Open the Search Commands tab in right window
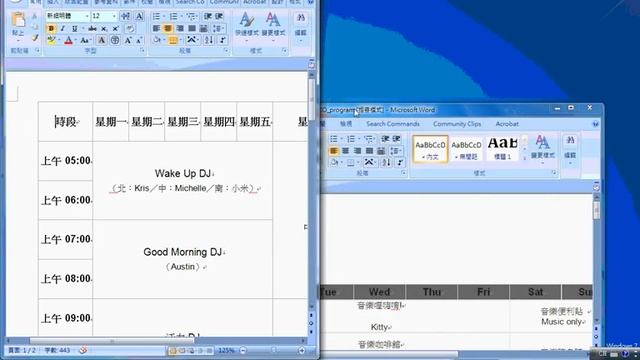This screenshot has height=360, width=640. [x=393, y=124]
